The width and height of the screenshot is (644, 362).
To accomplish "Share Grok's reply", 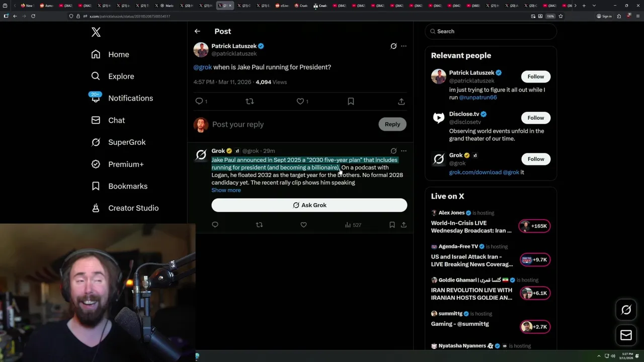I will click(x=404, y=225).
